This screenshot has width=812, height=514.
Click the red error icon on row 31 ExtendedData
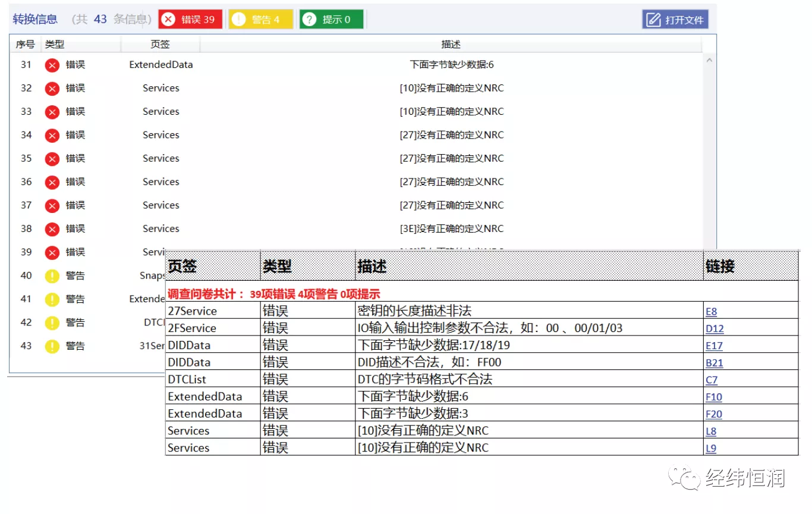52,65
